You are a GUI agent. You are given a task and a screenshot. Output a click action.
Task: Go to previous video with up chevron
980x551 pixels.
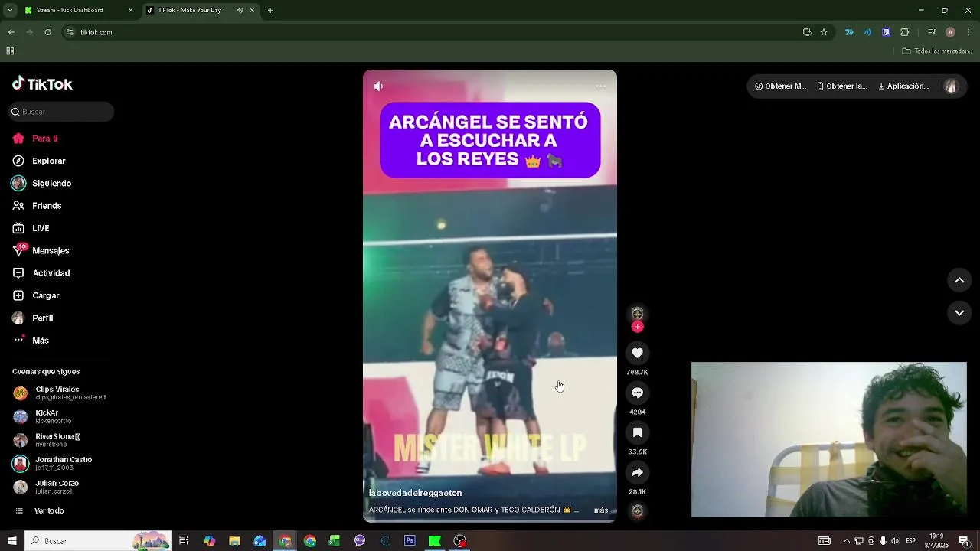(959, 280)
